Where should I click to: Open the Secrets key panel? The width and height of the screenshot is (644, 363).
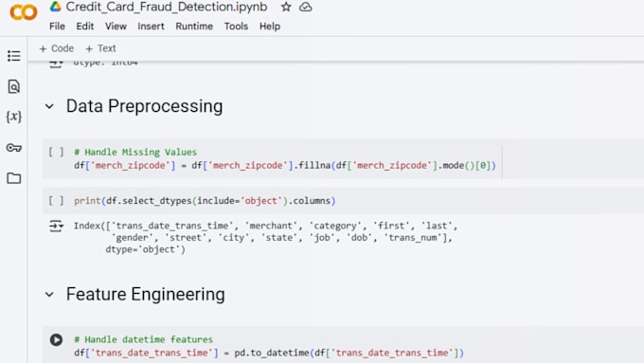14,148
